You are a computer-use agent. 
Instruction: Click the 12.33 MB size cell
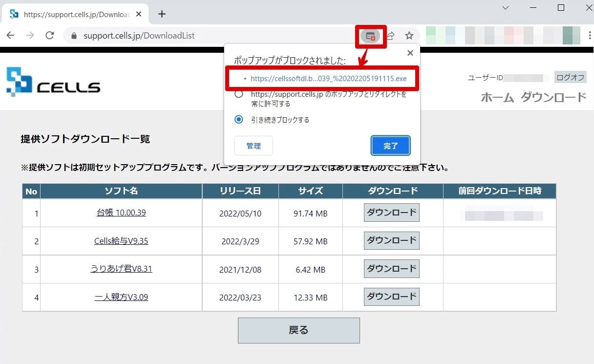tap(311, 298)
